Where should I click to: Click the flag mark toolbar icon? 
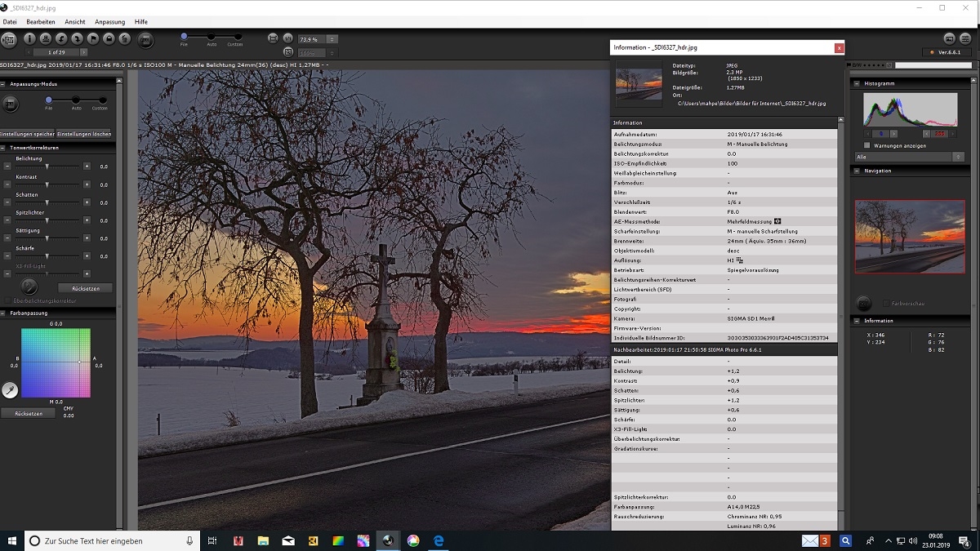click(93, 38)
